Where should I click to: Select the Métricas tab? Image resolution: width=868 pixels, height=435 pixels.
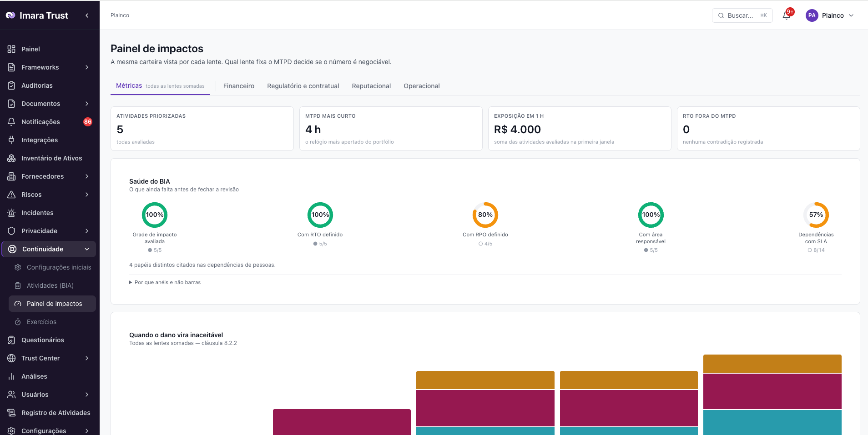tap(160, 85)
